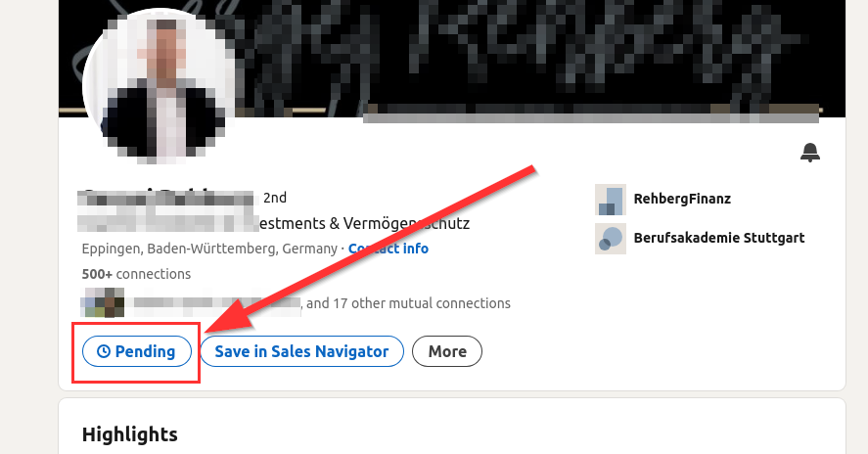Open the RehbergFinanz company logo
This screenshot has height=454, width=868.
(610, 200)
